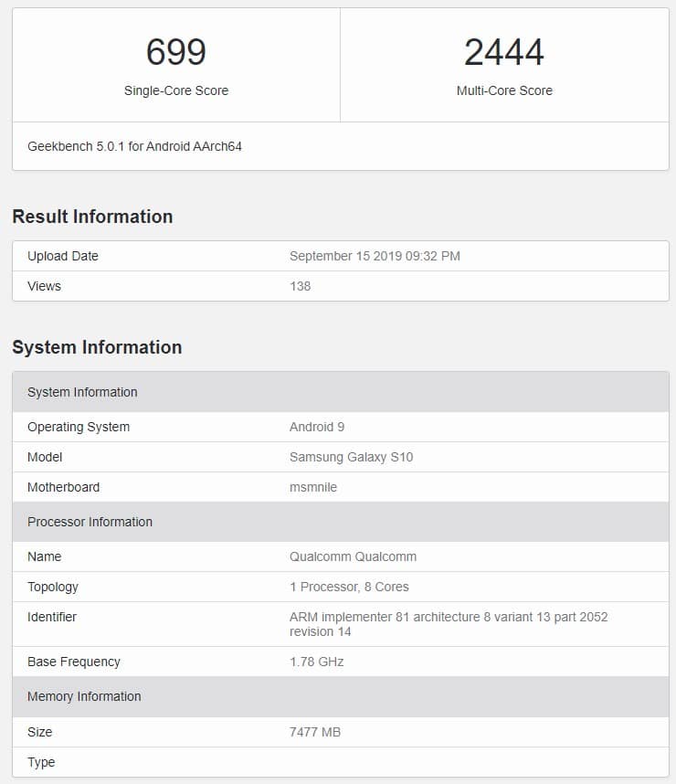
Task: Click the Processor Information table header
Action: 90,522
